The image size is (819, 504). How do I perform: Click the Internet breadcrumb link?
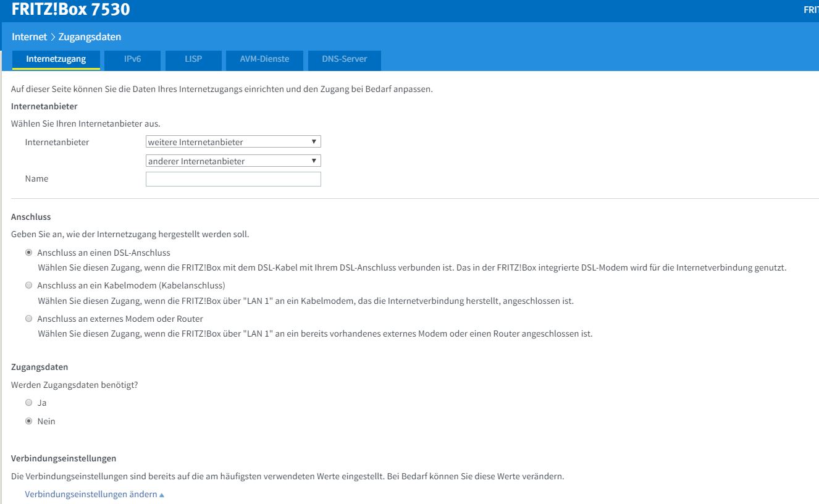pos(30,37)
